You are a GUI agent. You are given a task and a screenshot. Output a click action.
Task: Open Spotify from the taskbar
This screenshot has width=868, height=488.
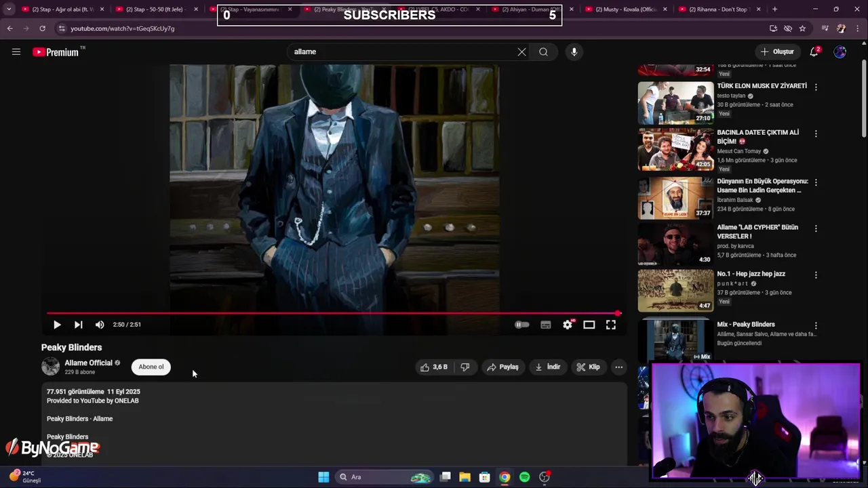coord(524,477)
